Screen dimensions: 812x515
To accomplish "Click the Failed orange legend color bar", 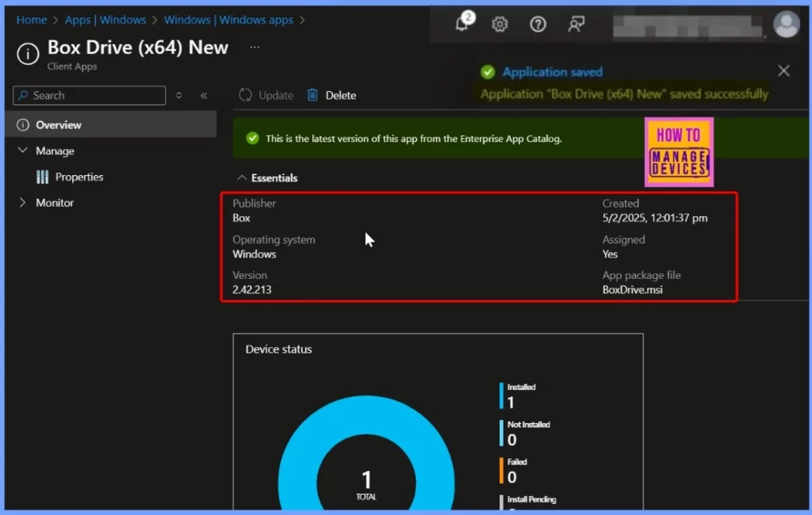I will (501, 471).
